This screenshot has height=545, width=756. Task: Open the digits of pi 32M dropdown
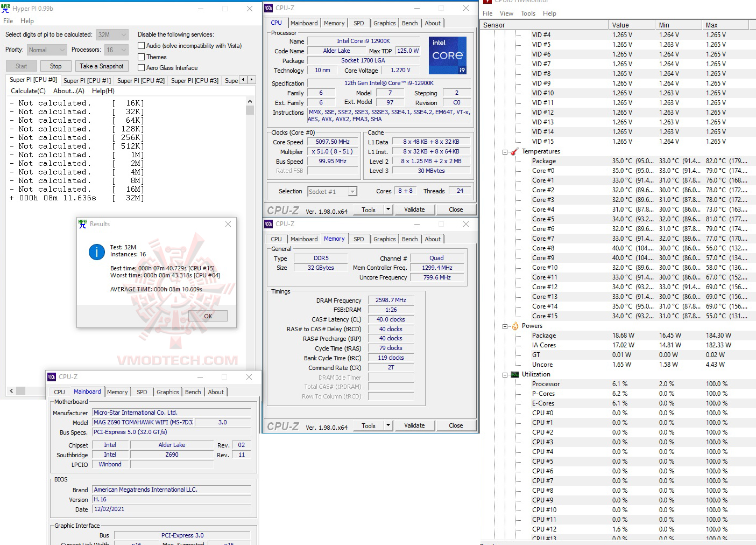tap(112, 34)
